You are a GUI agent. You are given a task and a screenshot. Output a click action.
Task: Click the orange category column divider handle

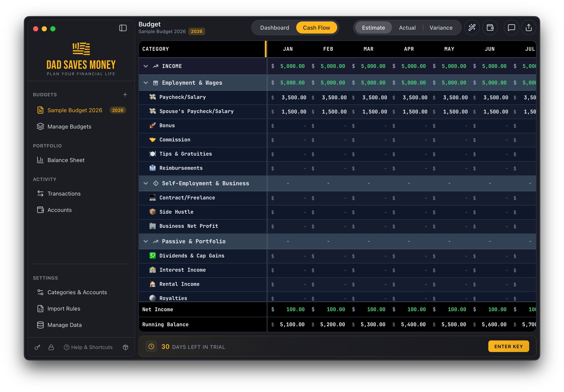pos(265,49)
